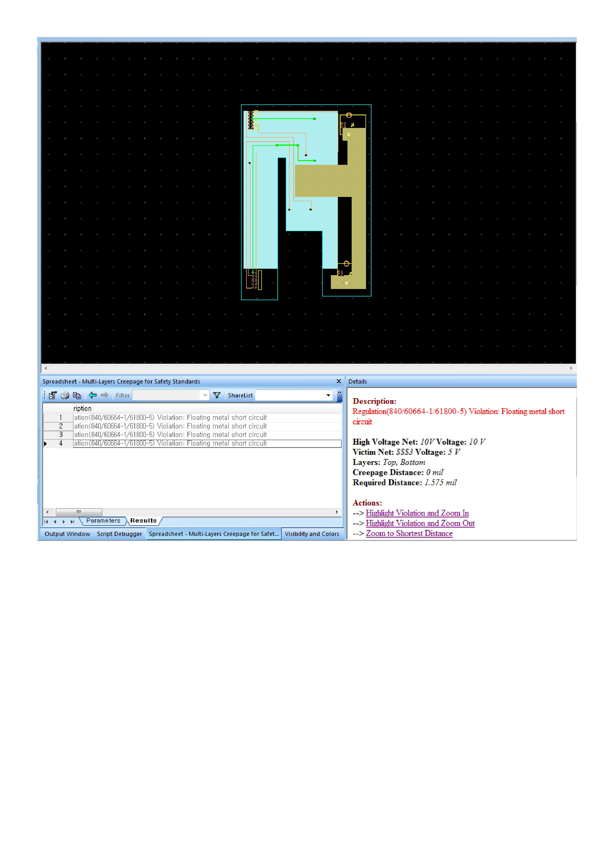The image size is (614, 868).
Task: Open the Output Window tab
Action: pos(67,534)
